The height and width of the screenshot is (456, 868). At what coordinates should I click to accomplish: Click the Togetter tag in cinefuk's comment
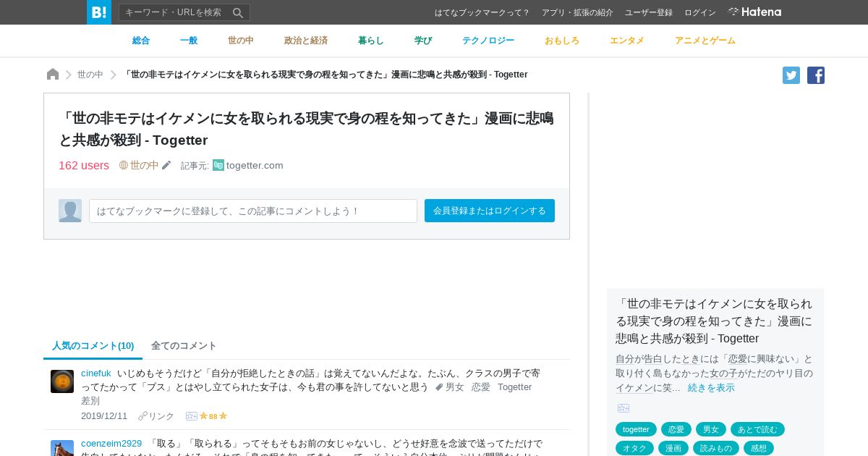(514, 387)
